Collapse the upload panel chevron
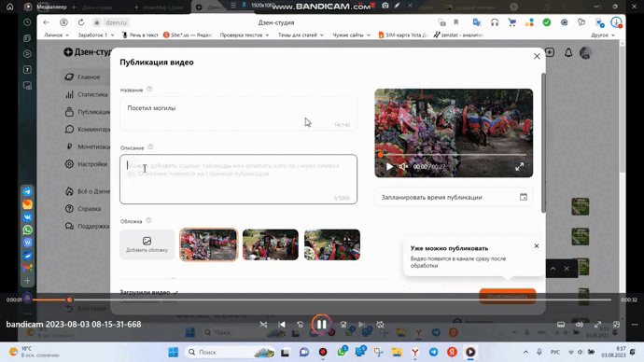 coord(553,269)
